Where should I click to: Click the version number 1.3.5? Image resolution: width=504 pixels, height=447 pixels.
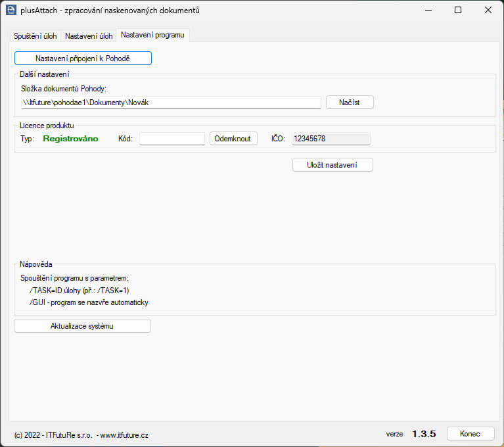pos(424,434)
